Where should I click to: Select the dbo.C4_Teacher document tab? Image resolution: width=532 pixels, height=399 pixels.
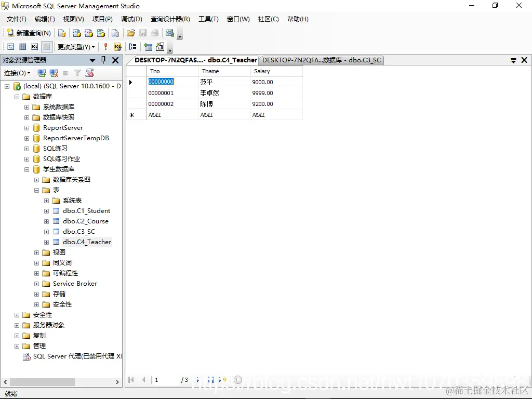196,60
